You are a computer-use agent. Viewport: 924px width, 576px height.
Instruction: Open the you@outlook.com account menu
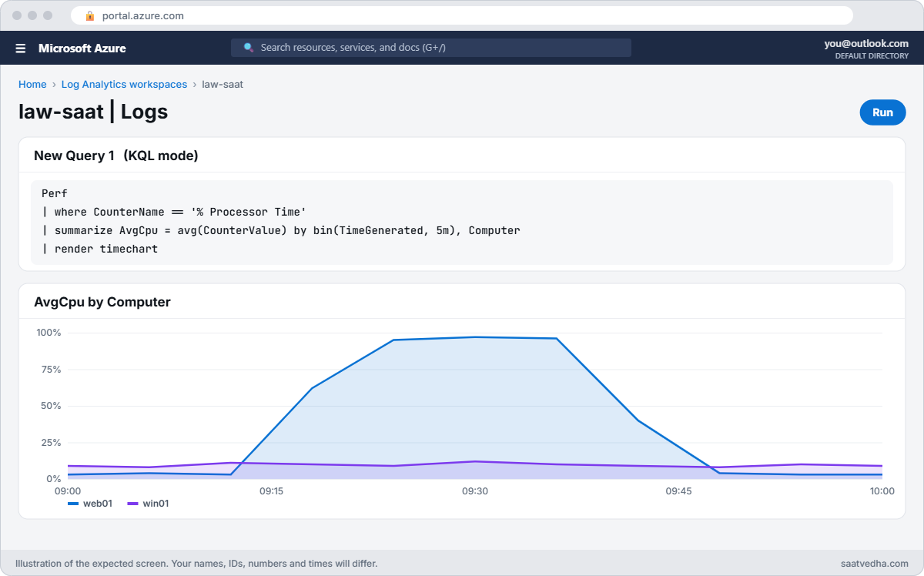tap(866, 44)
